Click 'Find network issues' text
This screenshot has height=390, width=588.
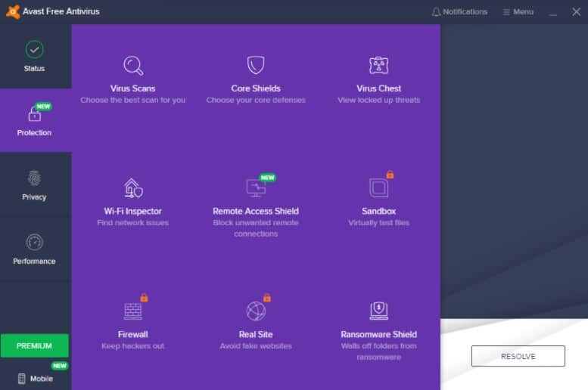(132, 223)
